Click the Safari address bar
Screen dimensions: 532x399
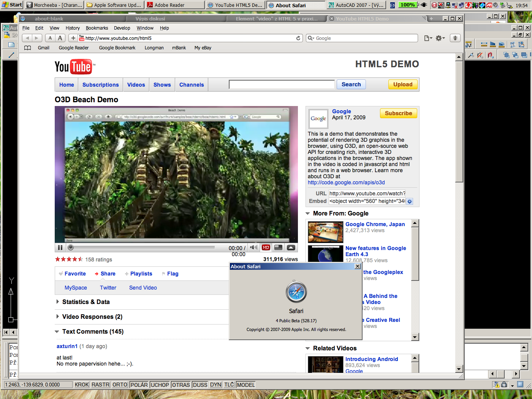pos(190,38)
